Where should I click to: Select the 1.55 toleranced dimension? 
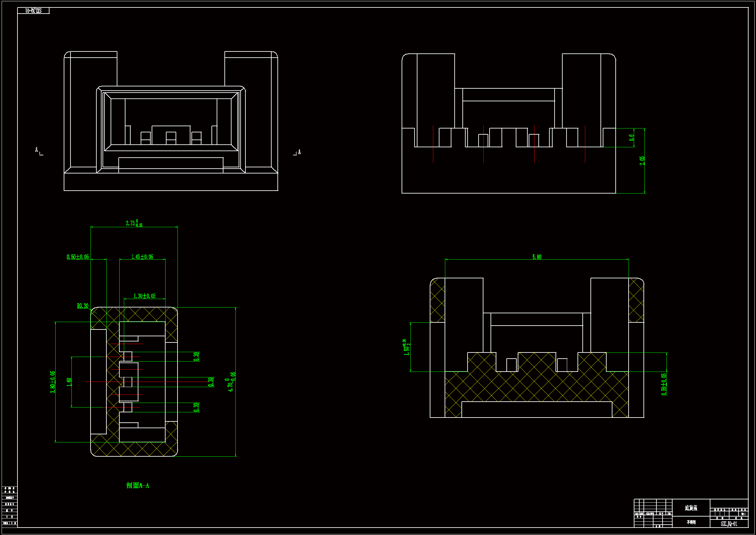tap(407, 347)
